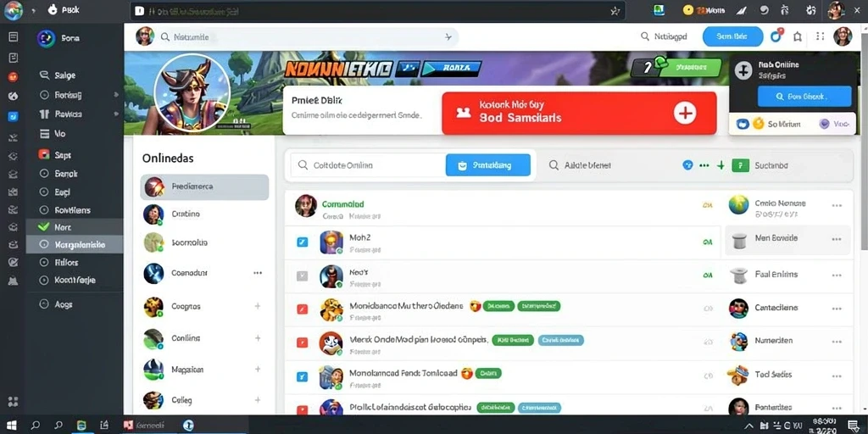Open the three-dot menu for Cantacilene
This screenshot has height=434, width=868.
point(837,309)
